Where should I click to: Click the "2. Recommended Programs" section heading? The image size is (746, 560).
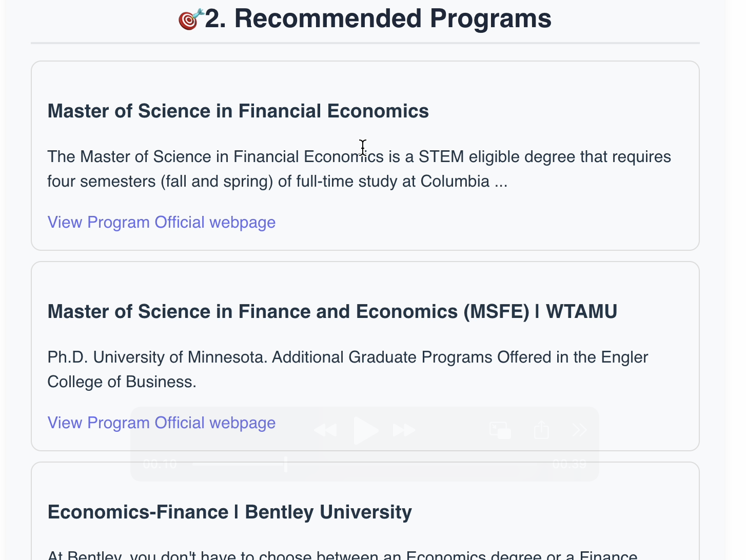[378, 18]
